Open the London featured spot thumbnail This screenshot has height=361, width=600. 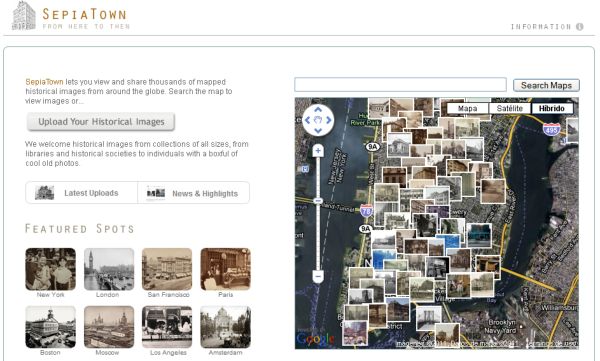(109, 269)
